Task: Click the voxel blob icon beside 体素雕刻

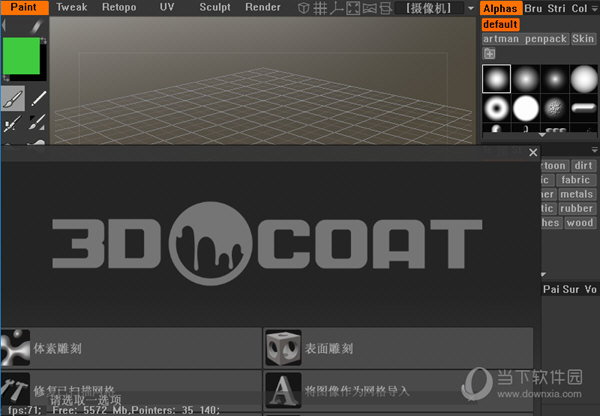Action: (15, 348)
